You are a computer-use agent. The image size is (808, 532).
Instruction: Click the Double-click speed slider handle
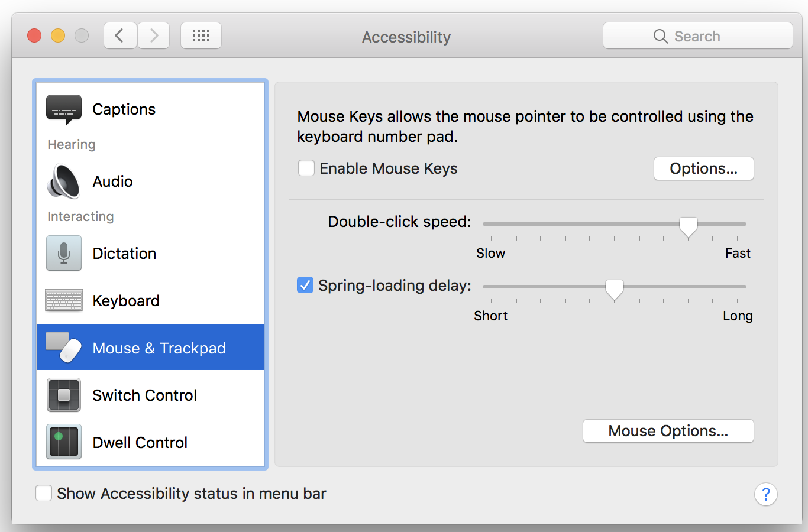click(688, 226)
